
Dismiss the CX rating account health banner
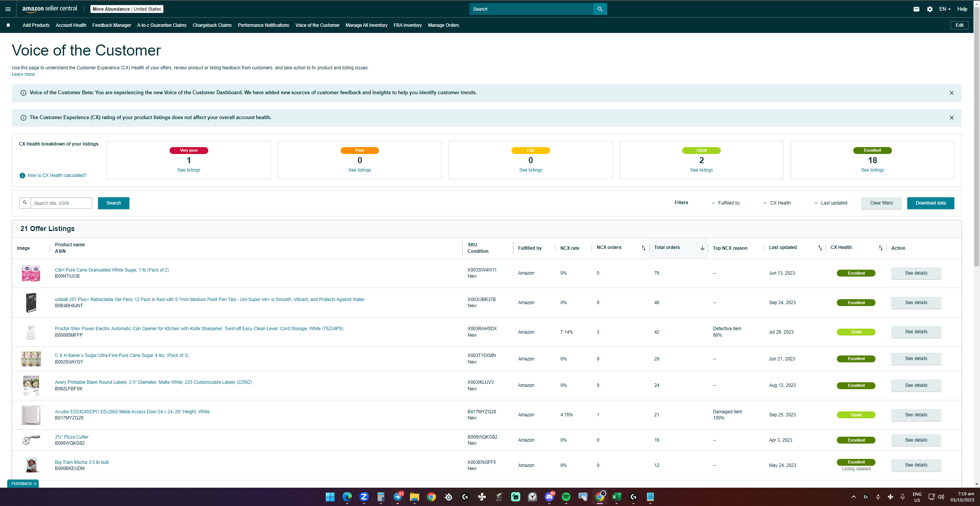click(952, 118)
